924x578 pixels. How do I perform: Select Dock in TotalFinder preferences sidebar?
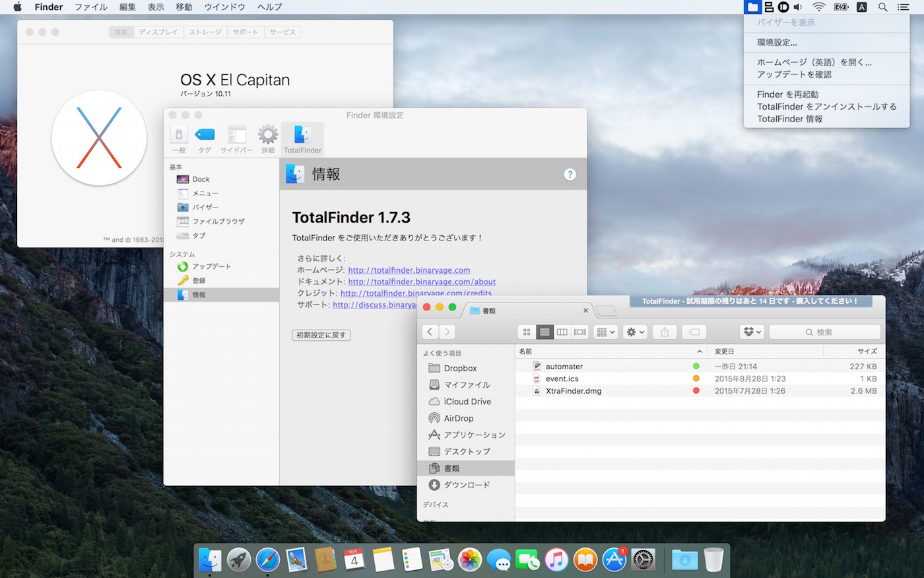221,179
